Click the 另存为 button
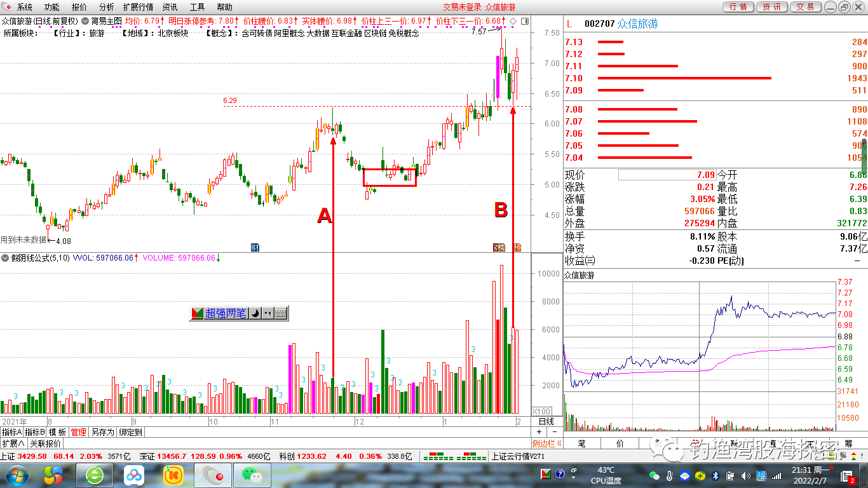 pos(102,432)
